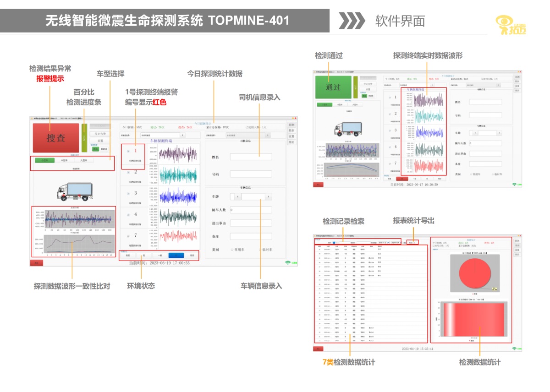Click the large red 搜查 status panel
This screenshot has height=392, width=550.
55,138
